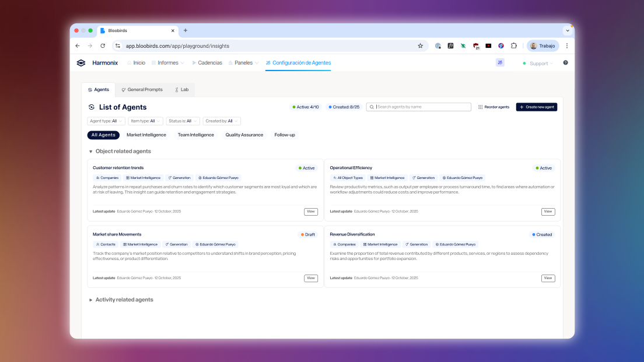Click the Active status on Operational Efficiency
This screenshot has width=644, height=362.
click(x=544, y=168)
